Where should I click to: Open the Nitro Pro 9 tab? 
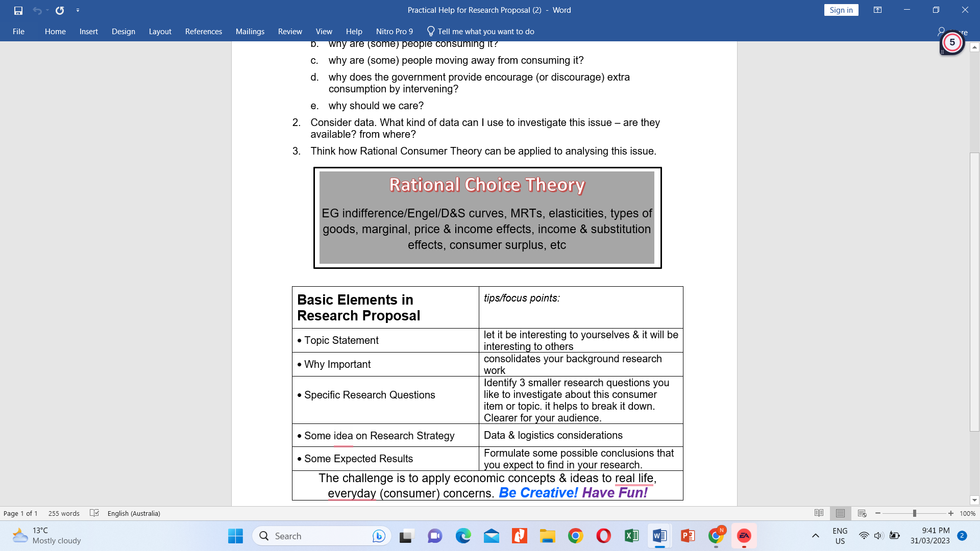coord(394,31)
